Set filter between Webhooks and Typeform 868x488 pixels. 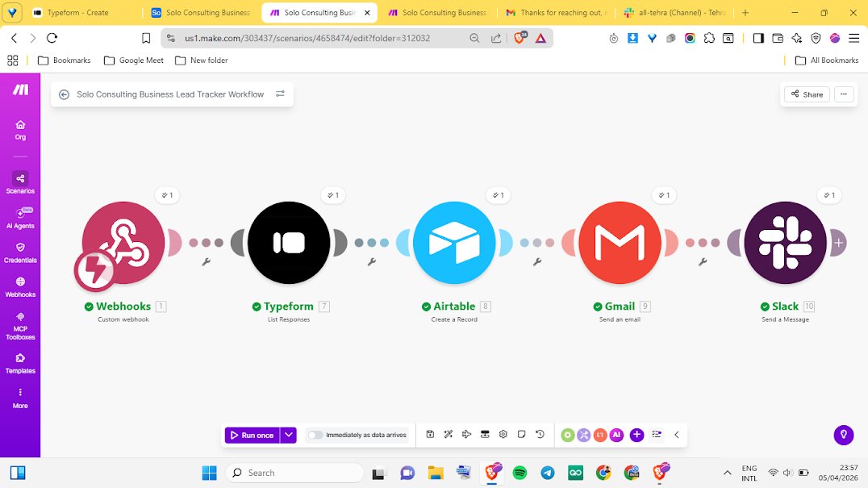(x=206, y=261)
